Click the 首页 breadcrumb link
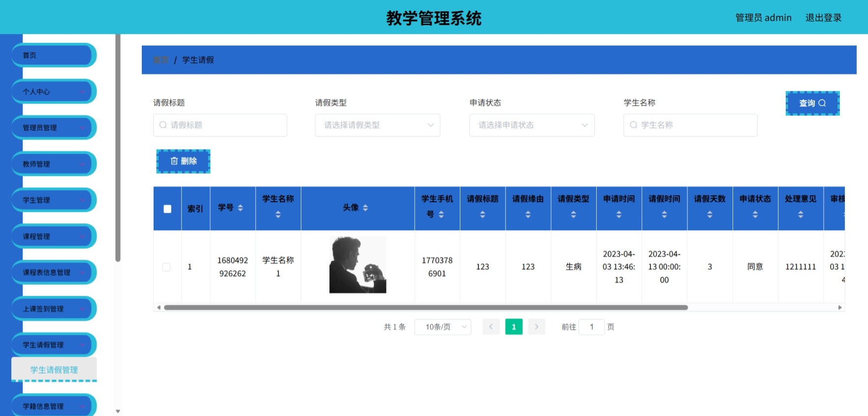 click(161, 60)
